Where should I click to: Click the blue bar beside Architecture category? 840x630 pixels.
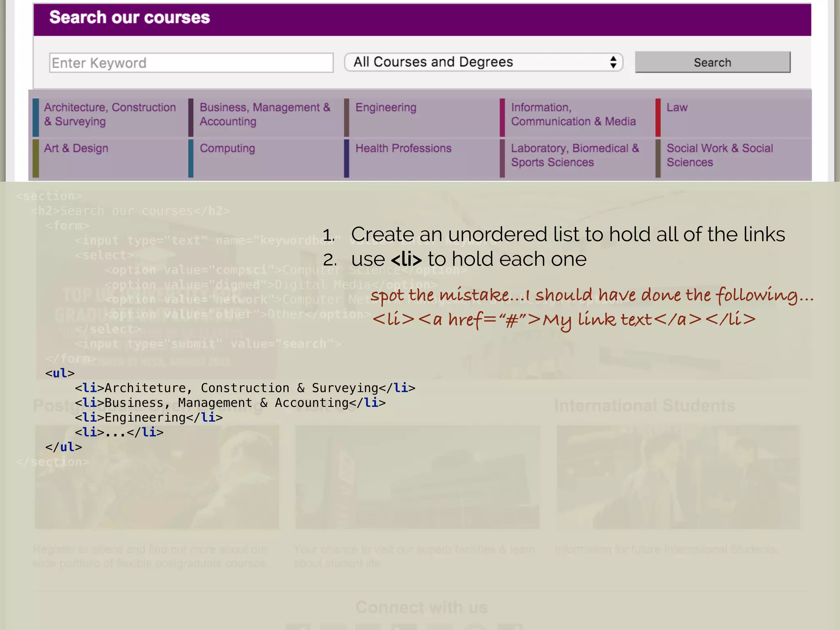coord(36,117)
